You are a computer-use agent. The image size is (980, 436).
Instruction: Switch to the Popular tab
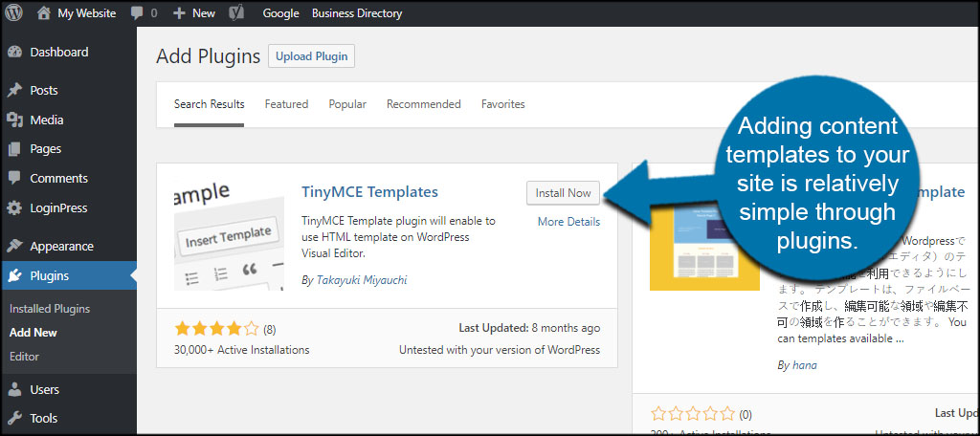coord(347,104)
